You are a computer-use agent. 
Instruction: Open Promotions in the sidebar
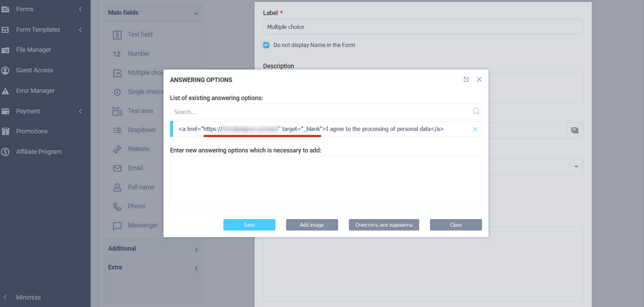pyautogui.click(x=32, y=131)
